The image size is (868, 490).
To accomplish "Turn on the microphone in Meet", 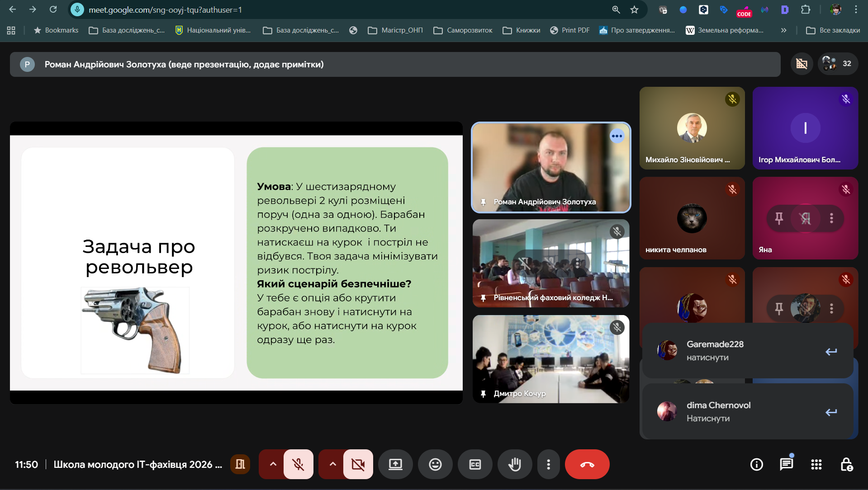I will pyautogui.click(x=298, y=464).
